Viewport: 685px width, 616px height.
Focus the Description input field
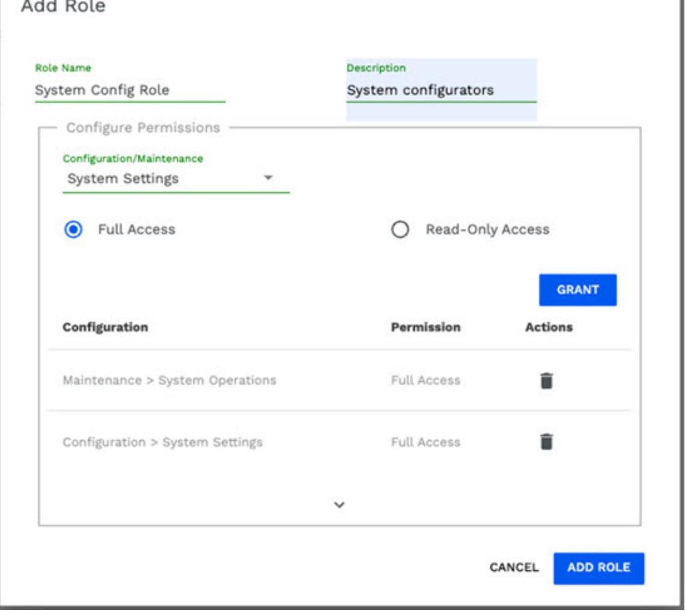tap(441, 91)
